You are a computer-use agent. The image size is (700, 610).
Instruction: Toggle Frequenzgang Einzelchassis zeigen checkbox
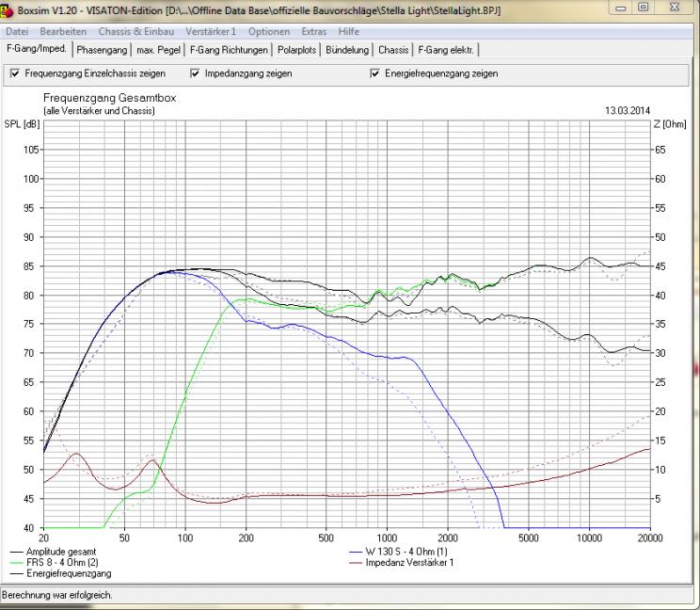pos(15,73)
